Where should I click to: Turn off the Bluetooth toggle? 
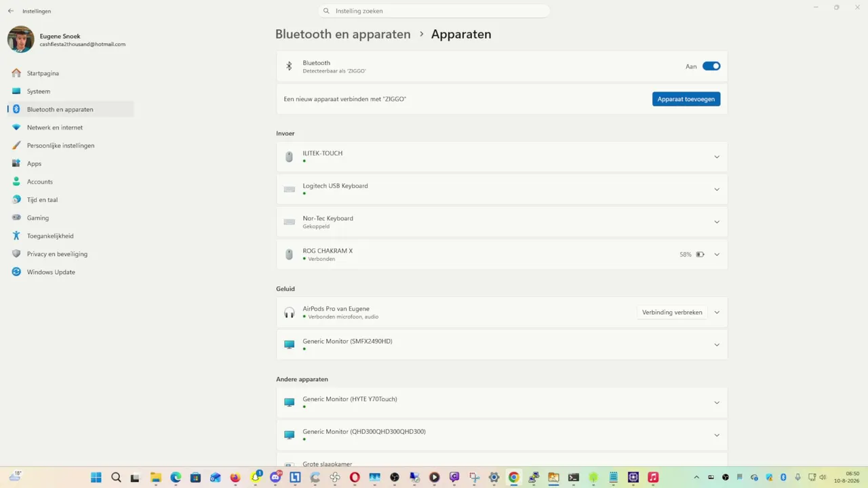[x=711, y=66]
